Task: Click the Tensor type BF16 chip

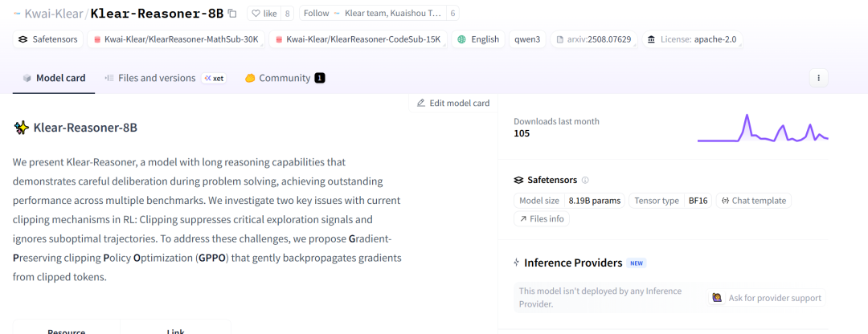Action: [x=670, y=201]
